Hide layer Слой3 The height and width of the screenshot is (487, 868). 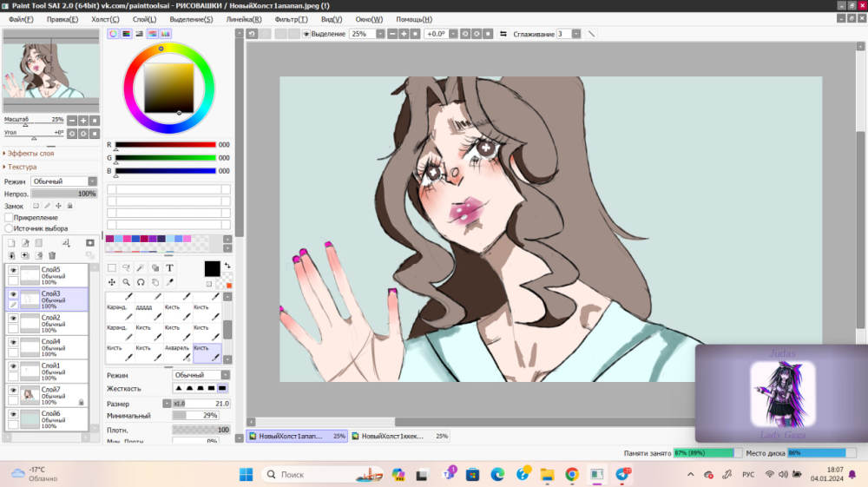pyautogui.click(x=13, y=294)
